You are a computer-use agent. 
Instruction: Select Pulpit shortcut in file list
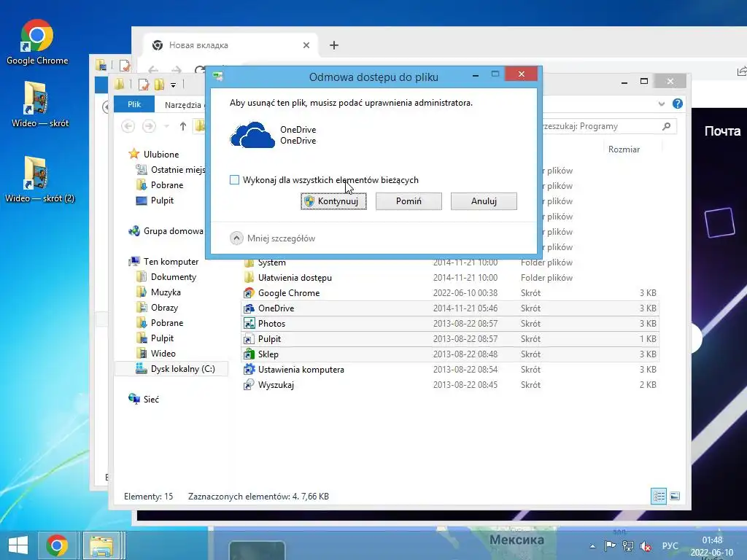(x=450, y=338)
